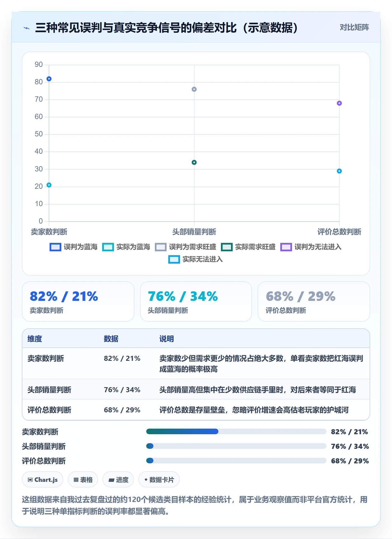Viewport: 392px width, 539px height.
Task: Click the diamond icon in 数据卡片 chip
Action: (x=146, y=480)
